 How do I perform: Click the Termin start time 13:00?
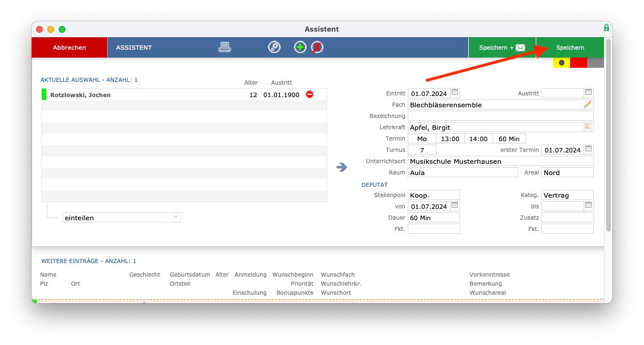(x=450, y=138)
